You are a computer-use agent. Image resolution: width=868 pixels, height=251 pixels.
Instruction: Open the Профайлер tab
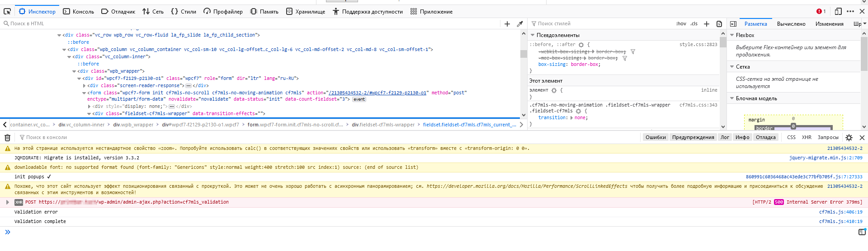(x=223, y=12)
